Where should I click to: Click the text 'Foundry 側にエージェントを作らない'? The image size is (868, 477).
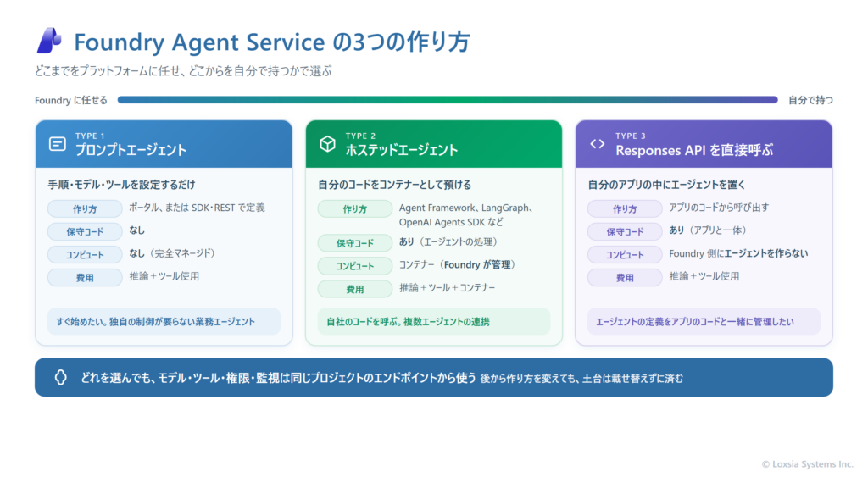pyautogui.click(x=738, y=253)
